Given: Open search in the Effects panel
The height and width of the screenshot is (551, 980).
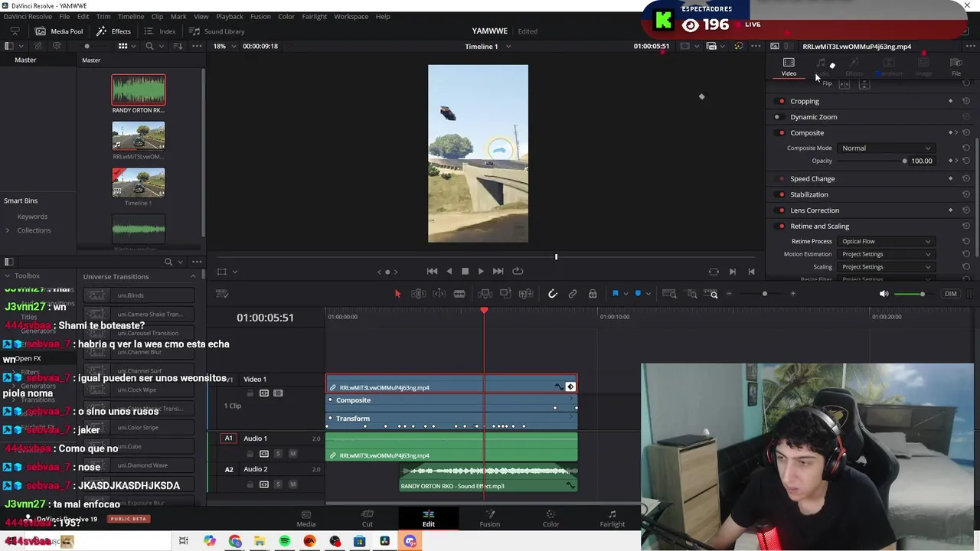Looking at the screenshot, I should 168,262.
